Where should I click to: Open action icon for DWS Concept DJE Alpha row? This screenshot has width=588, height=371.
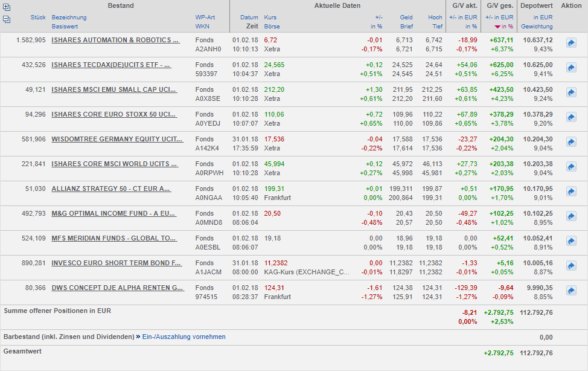[x=571, y=291]
